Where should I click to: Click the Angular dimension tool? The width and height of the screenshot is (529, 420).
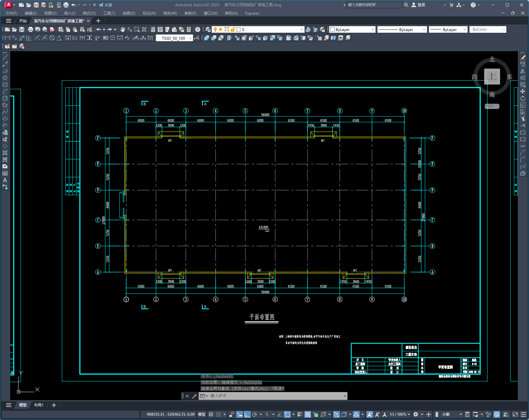coord(59,38)
